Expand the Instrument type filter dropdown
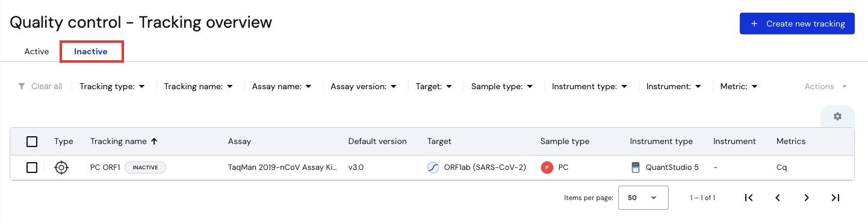The image size is (868, 223). point(590,86)
